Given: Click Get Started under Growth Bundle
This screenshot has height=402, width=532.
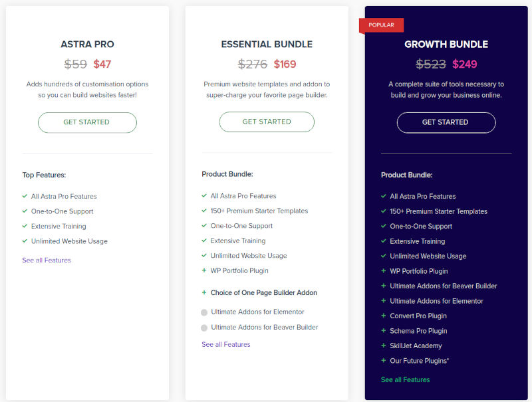Looking at the screenshot, I should tap(446, 122).
